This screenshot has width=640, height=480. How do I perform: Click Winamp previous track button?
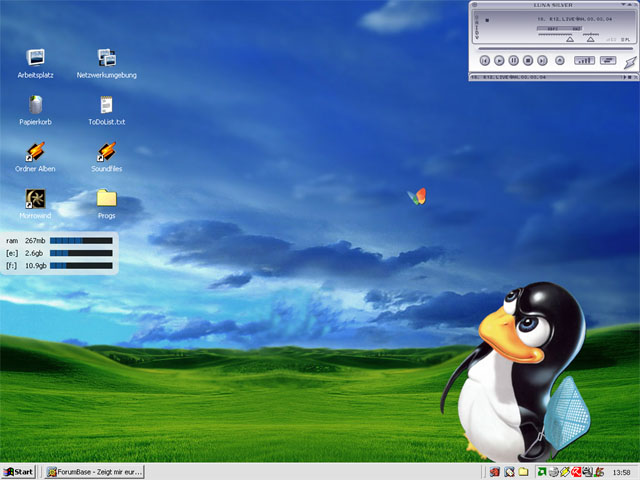[484, 61]
